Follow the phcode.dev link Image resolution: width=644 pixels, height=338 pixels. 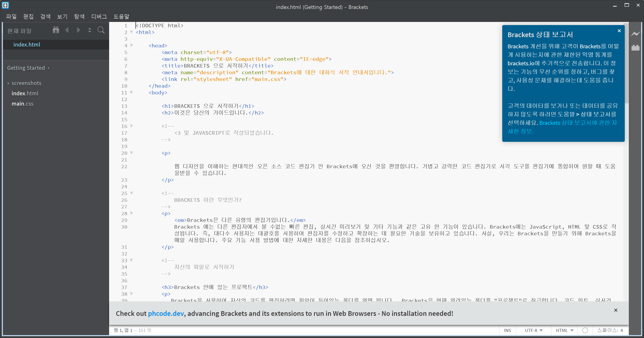[x=166, y=313]
